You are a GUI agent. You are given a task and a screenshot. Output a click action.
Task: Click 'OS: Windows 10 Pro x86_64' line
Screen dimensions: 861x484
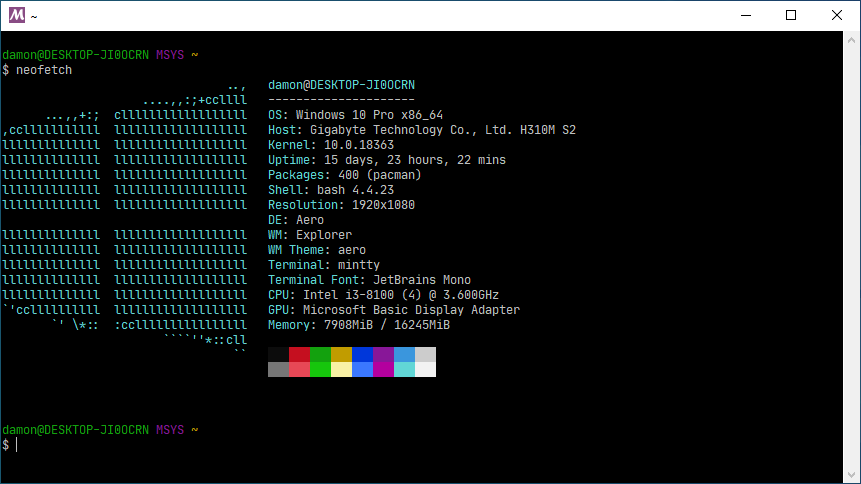tap(355, 115)
